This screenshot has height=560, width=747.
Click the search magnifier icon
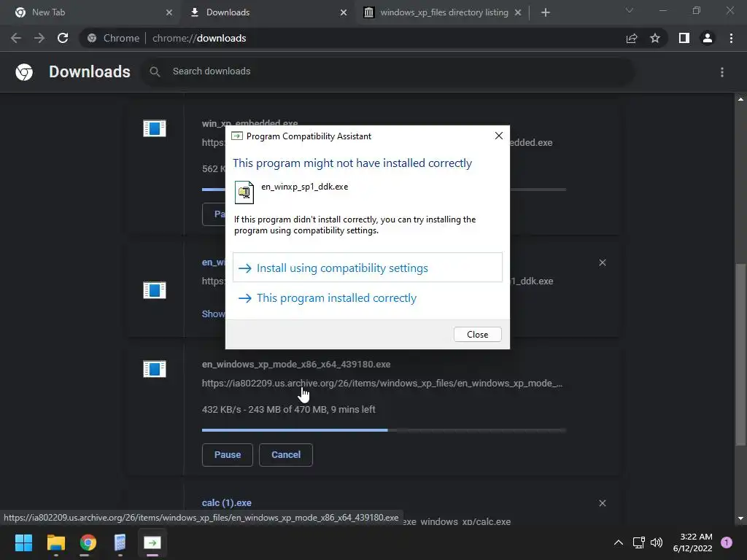155,71
